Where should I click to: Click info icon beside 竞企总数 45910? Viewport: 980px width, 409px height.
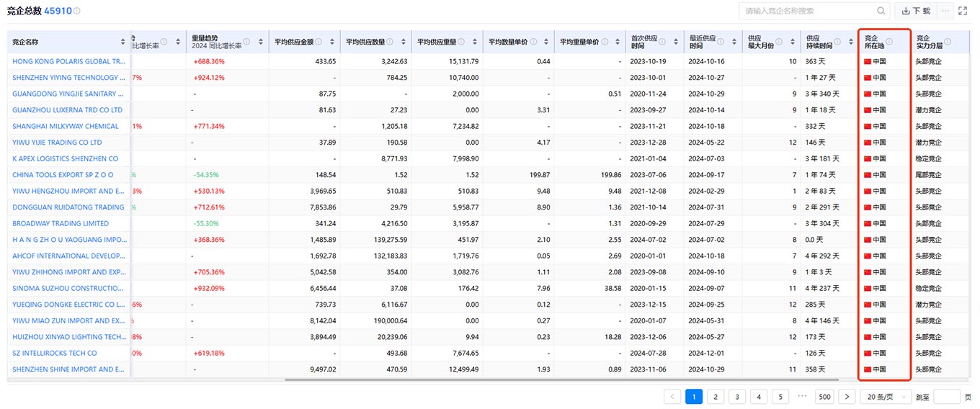click(77, 12)
